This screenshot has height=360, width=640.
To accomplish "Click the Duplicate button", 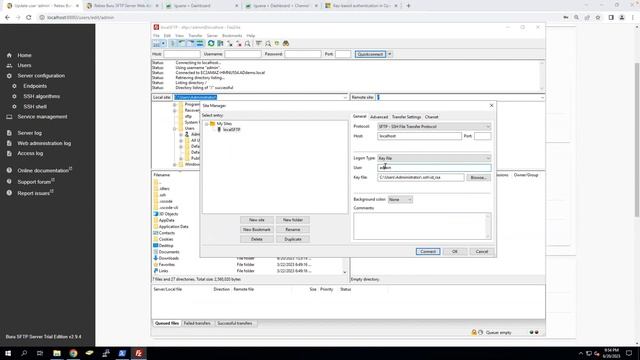I will click(293, 240).
